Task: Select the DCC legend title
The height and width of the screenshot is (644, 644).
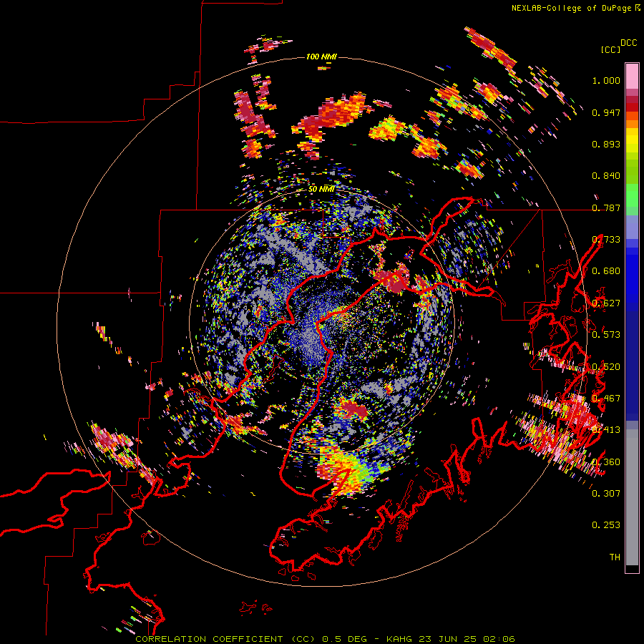Action: click(628, 43)
